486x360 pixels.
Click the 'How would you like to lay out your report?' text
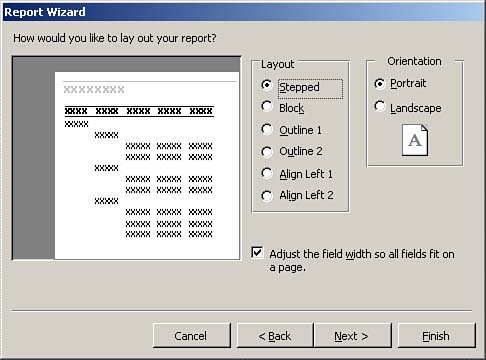point(115,38)
